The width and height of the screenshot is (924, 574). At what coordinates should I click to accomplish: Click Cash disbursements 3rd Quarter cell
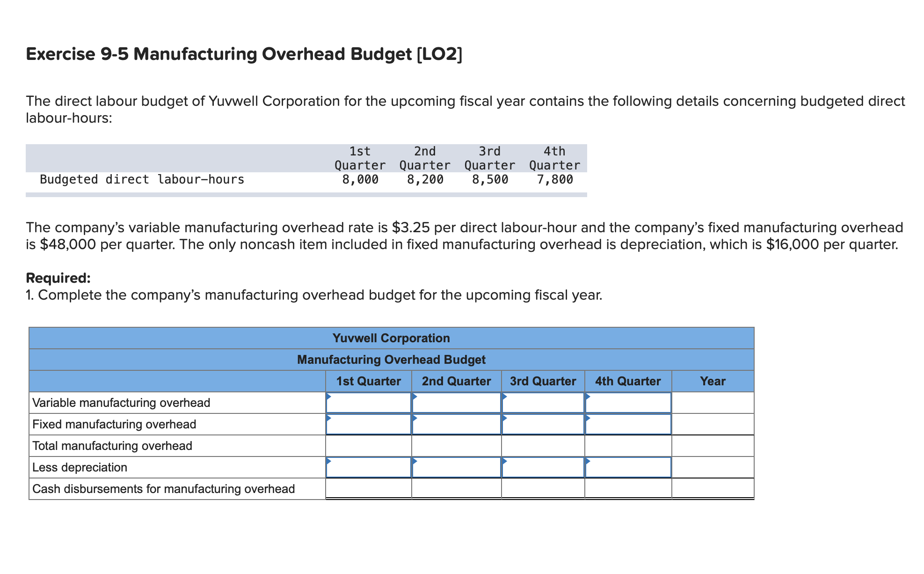pos(543,489)
